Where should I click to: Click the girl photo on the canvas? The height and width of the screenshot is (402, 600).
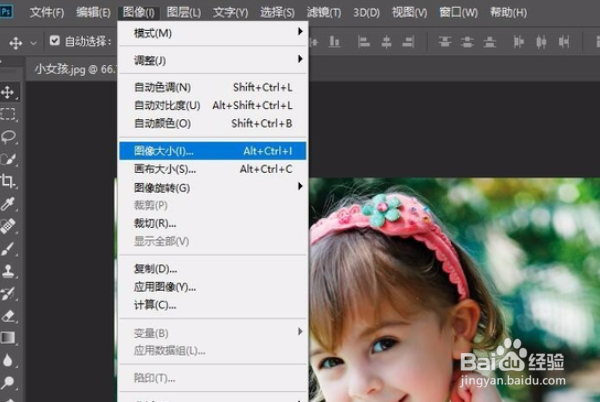[454, 290]
